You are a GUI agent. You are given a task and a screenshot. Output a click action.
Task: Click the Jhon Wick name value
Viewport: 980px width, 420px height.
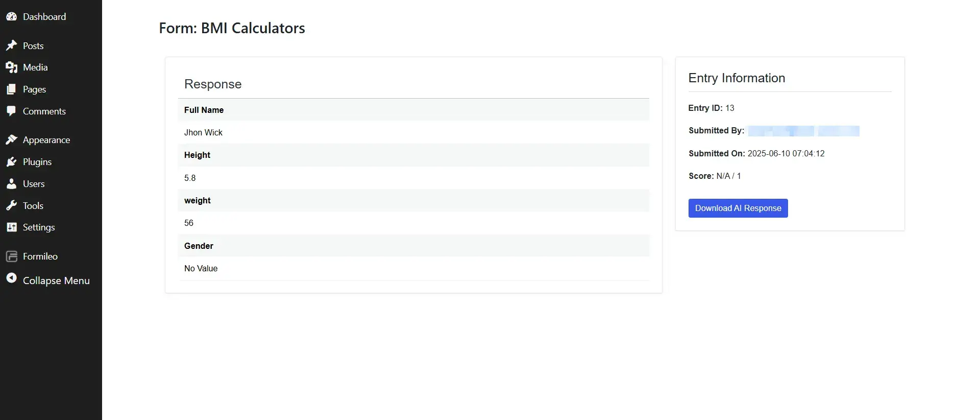coord(203,133)
